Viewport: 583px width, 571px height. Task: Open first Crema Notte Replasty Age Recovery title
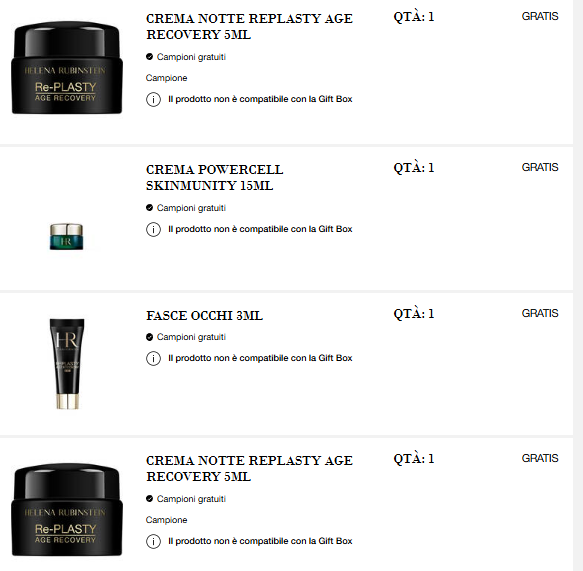pos(249,26)
